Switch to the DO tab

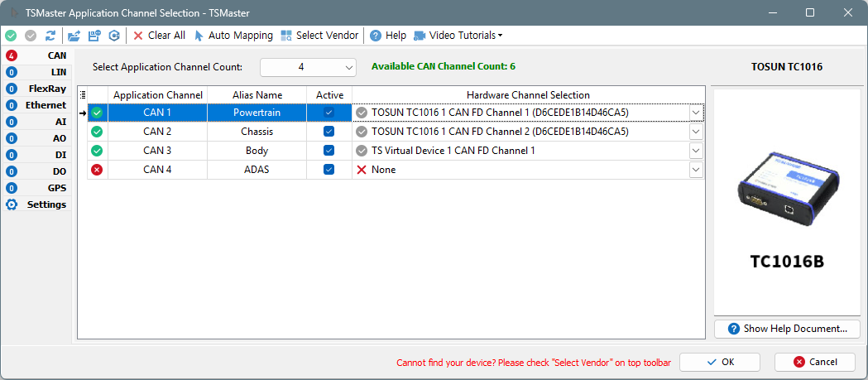point(36,171)
